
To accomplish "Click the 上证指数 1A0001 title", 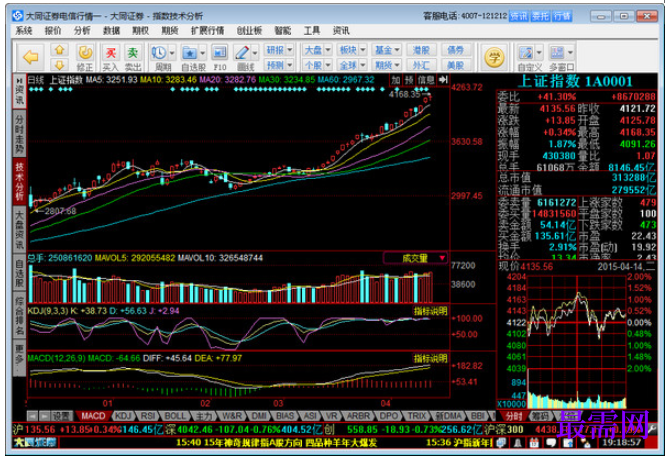I will tap(575, 81).
